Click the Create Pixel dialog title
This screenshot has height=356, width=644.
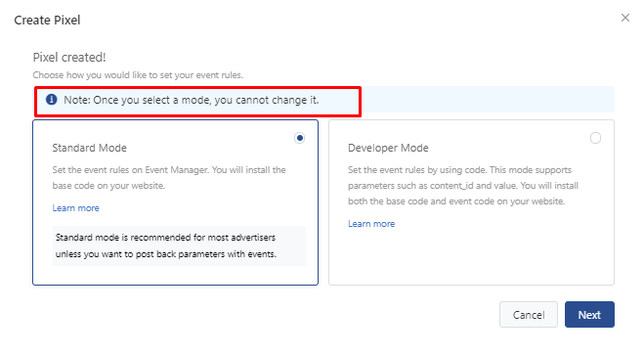coord(47,21)
